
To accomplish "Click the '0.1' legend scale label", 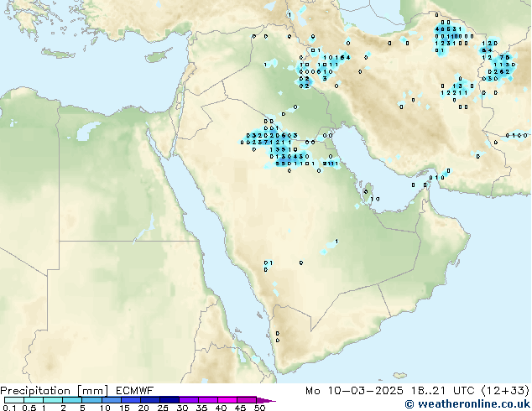I will click(x=9, y=408).
